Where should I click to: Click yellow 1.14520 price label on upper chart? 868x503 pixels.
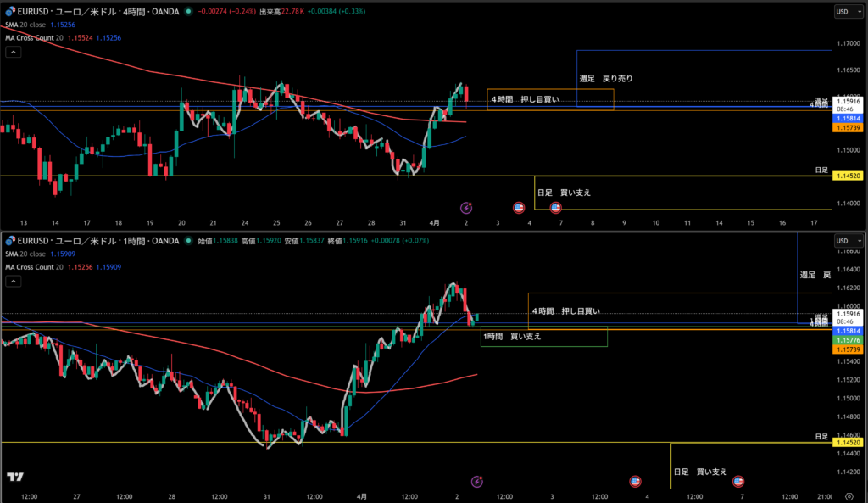[x=847, y=176]
